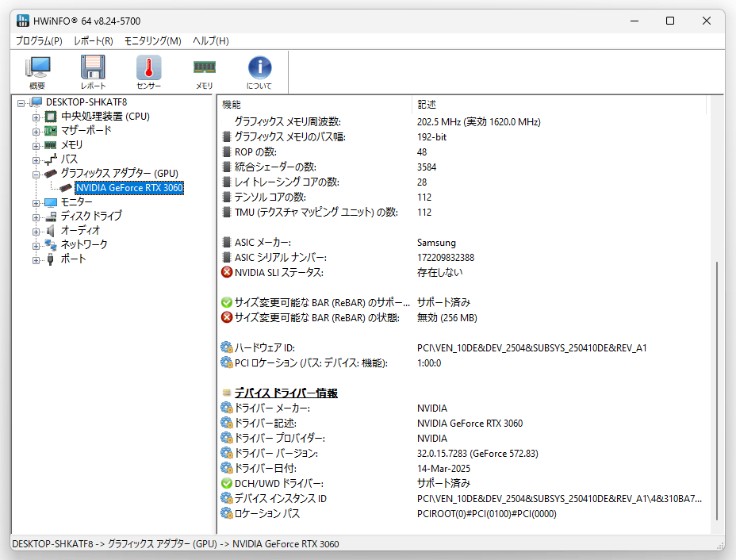The width and height of the screenshot is (736, 560).
Task: Expand the バス tree node
Action: pyautogui.click(x=36, y=160)
